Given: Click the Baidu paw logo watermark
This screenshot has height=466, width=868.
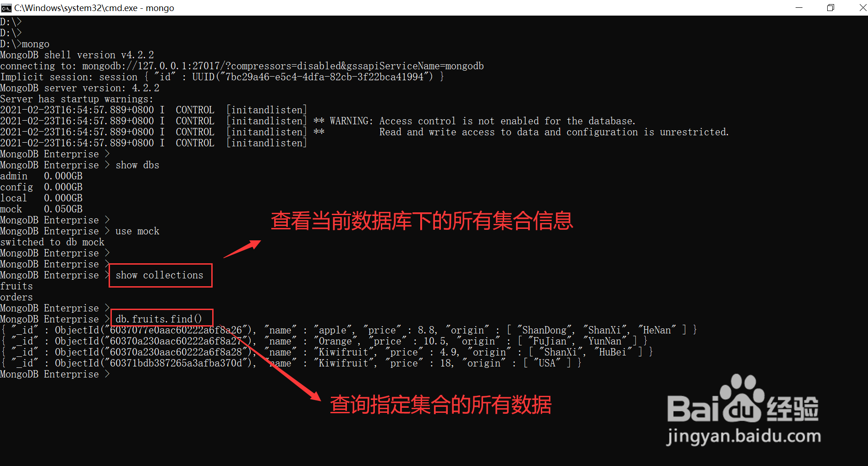Looking at the screenshot, I should click(742, 398).
